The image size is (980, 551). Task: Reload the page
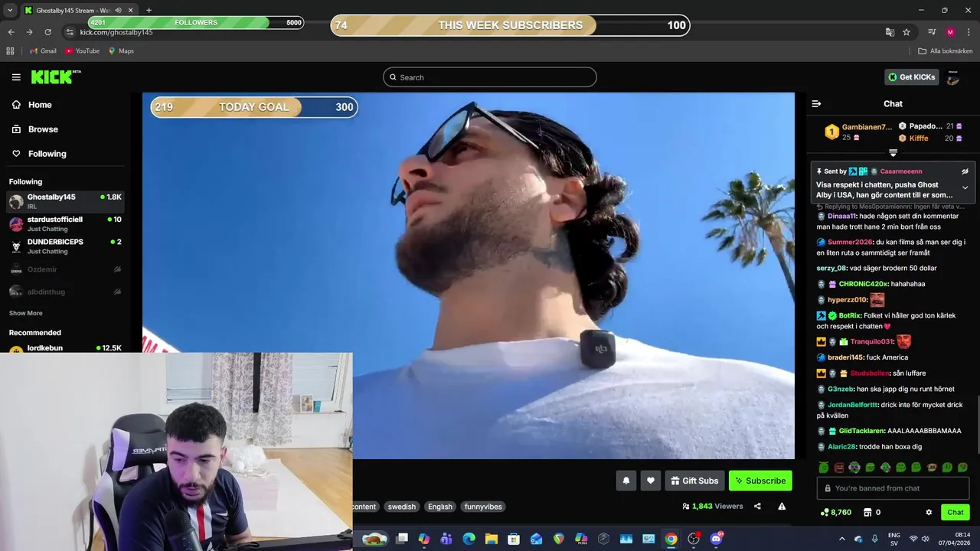(47, 32)
